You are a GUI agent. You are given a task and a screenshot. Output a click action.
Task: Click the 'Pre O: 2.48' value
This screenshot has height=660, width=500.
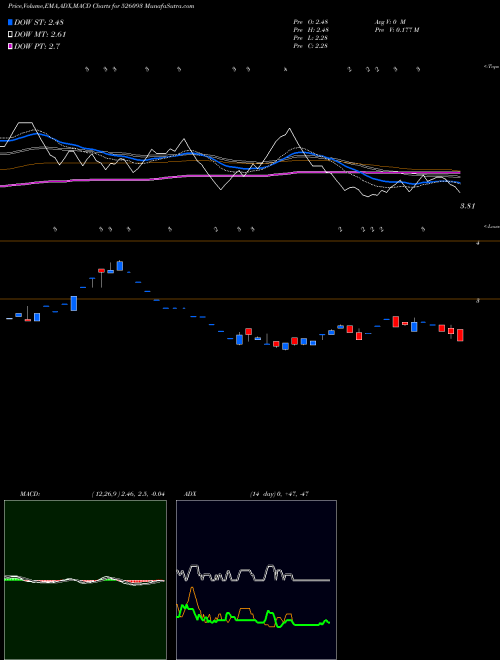point(311,22)
